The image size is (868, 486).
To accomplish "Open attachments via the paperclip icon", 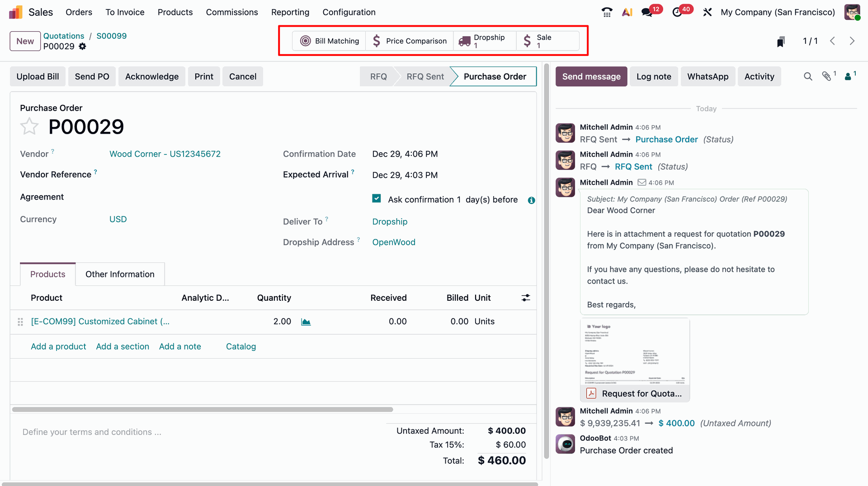I will coord(827,76).
